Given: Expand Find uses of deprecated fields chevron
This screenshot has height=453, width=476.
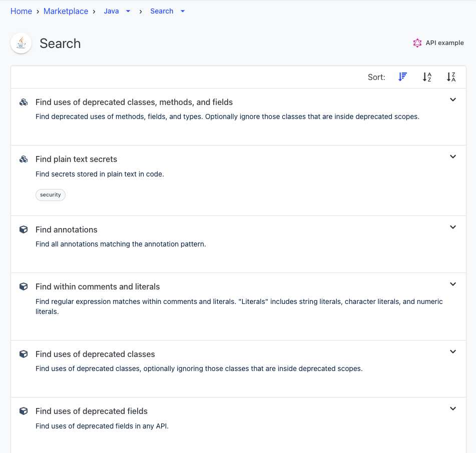Looking at the screenshot, I should click(x=452, y=408).
